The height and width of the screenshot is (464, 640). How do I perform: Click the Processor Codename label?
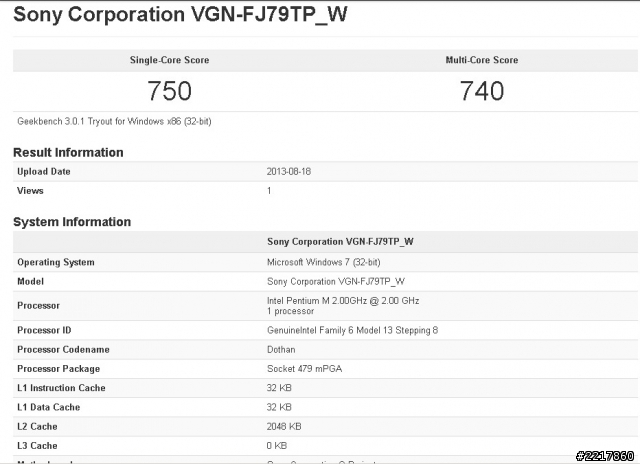pos(63,349)
